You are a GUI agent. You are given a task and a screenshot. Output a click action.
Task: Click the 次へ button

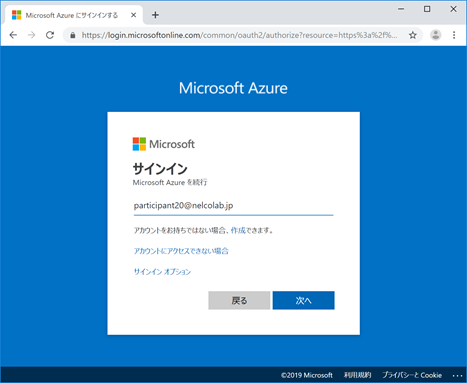click(303, 300)
